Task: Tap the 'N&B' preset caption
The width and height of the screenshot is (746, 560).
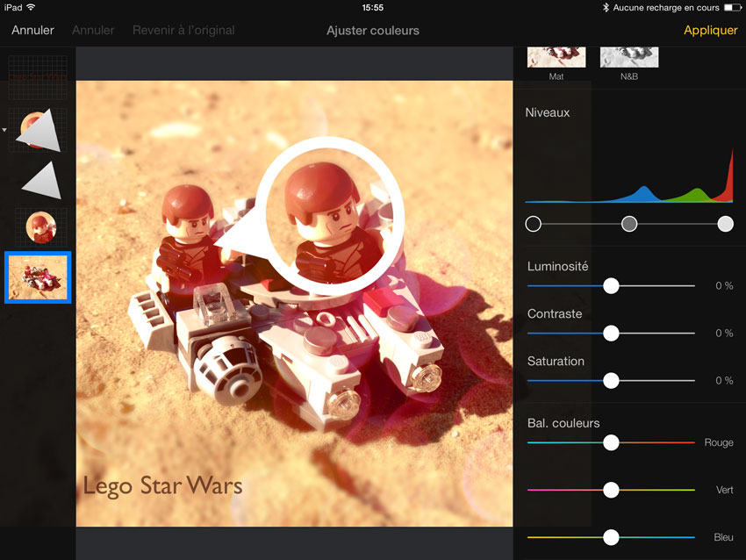Action: (x=629, y=76)
